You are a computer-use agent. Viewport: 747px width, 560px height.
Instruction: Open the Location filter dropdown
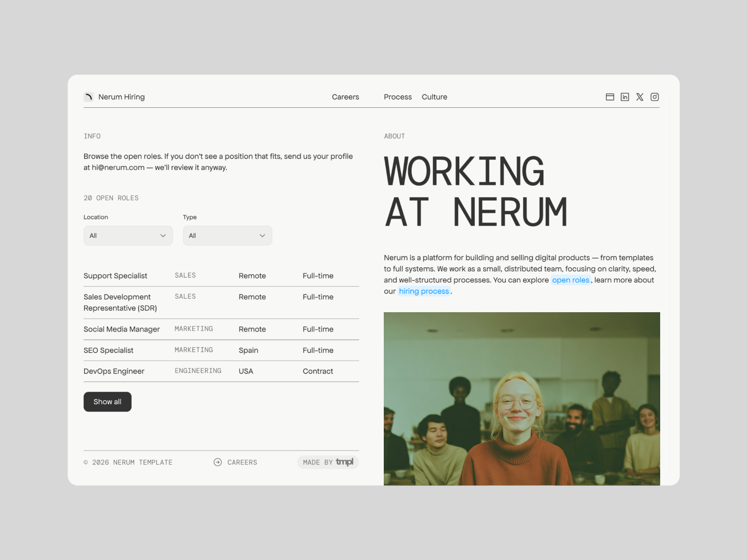[128, 236]
